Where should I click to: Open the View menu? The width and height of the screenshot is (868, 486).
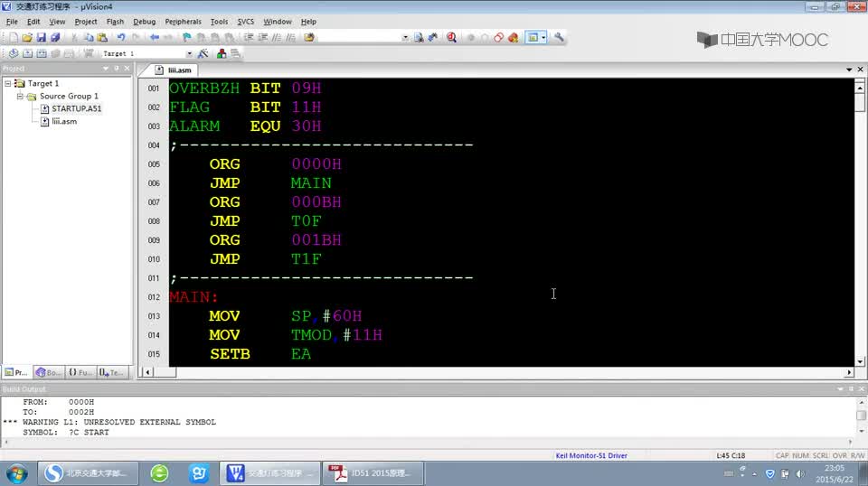57,22
